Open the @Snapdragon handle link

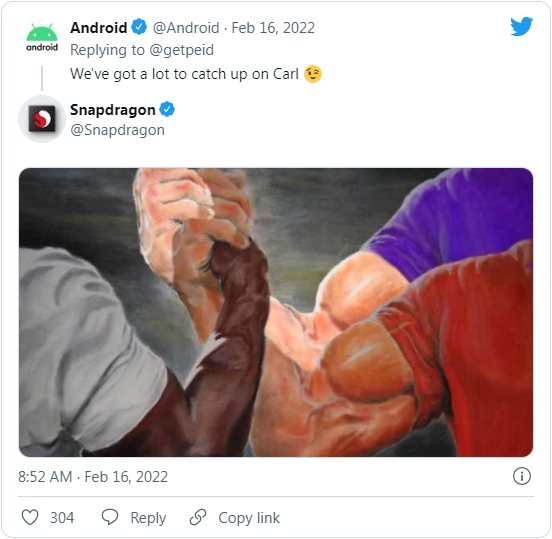tap(118, 130)
